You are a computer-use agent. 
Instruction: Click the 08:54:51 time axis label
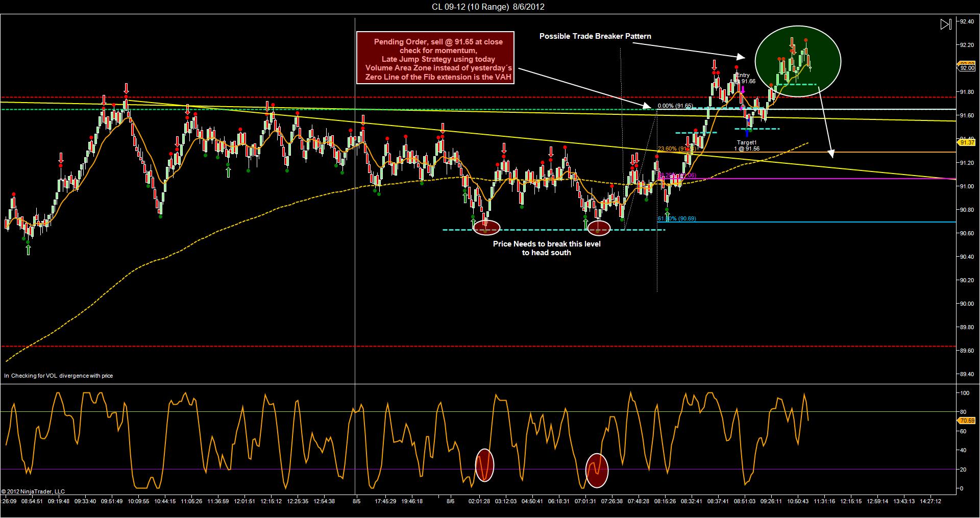(33, 501)
